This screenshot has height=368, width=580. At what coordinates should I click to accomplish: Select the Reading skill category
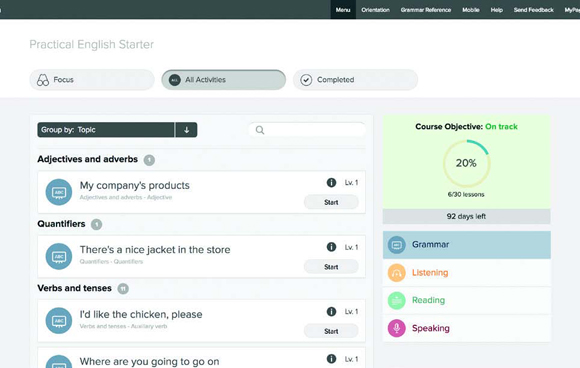(466, 300)
